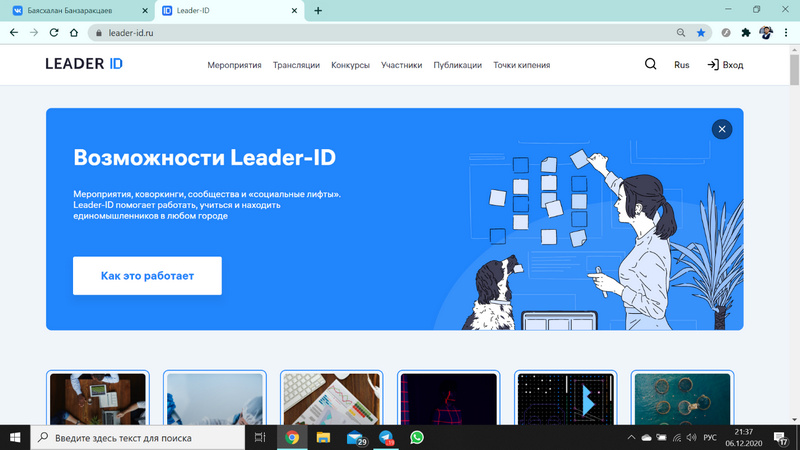Go to the Трансляции section
Image resolution: width=800 pixels, height=450 pixels.
click(296, 65)
